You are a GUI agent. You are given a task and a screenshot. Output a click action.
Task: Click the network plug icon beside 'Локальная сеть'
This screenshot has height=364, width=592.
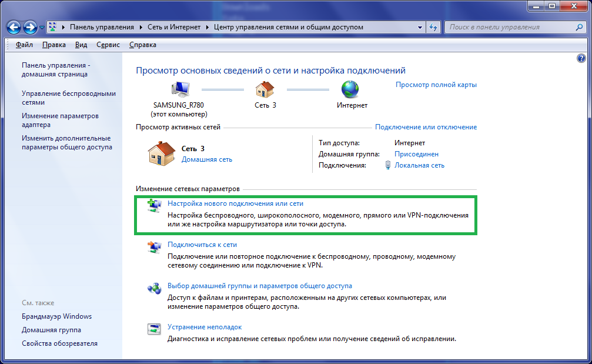point(388,165)
